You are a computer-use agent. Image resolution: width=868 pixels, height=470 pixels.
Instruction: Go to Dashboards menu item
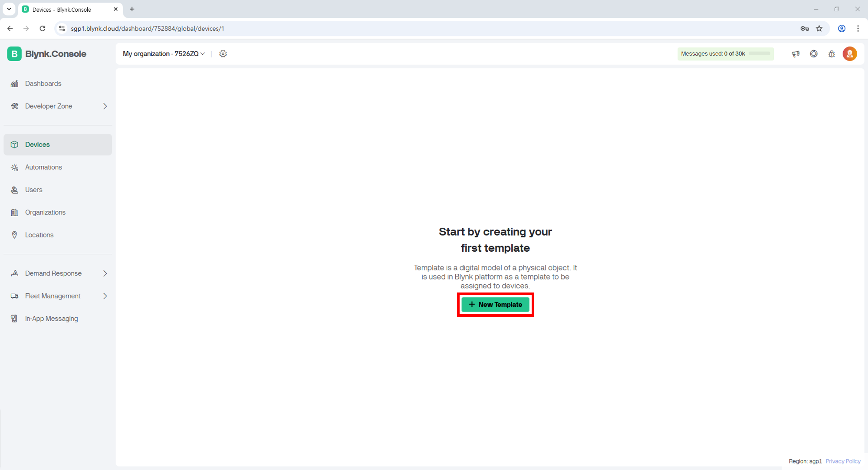(x=58, y=84)
